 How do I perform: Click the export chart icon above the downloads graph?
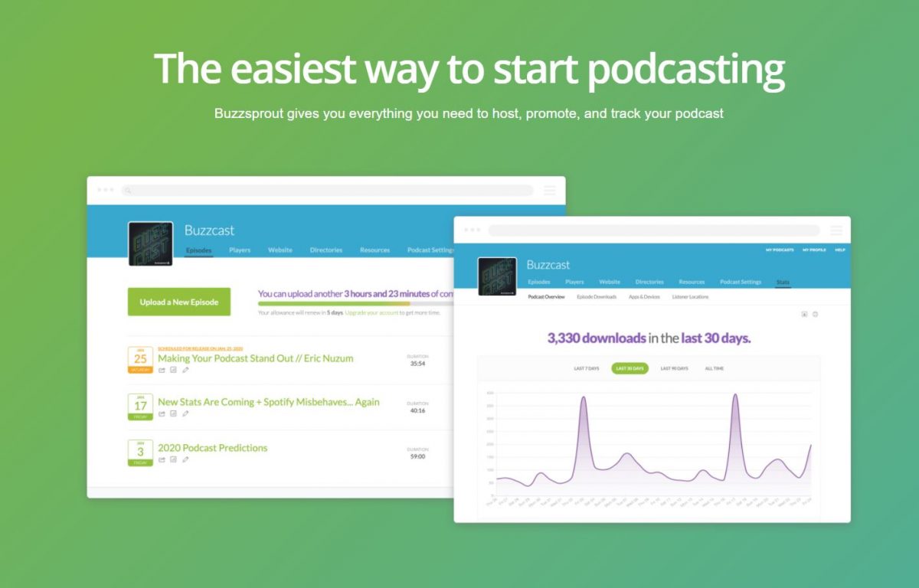point(804,315)
